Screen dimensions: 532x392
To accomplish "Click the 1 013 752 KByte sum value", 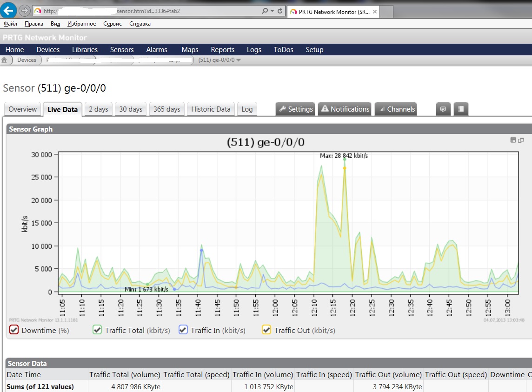I will 269,386.
